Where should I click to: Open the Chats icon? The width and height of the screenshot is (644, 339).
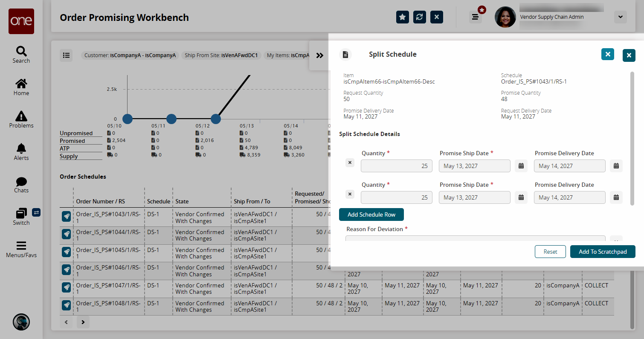pyautogui.click(x=21, y=182)
